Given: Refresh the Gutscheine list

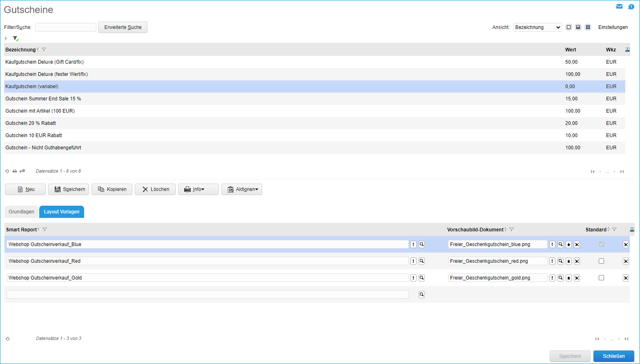Looking at the screenshot, I should coord(7,171).
